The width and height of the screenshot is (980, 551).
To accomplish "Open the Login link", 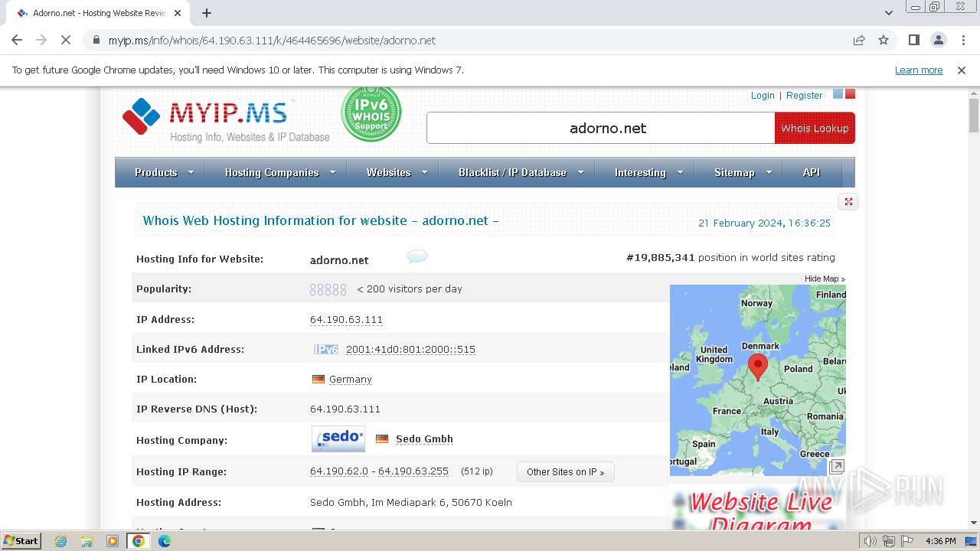I will pyautogui.click(x=763, y=96).
